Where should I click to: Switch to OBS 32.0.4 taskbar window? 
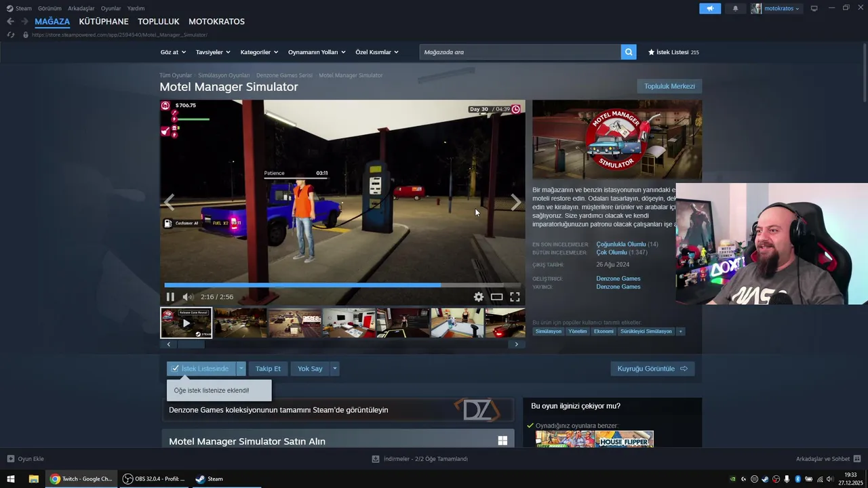(x=154, y=479)
